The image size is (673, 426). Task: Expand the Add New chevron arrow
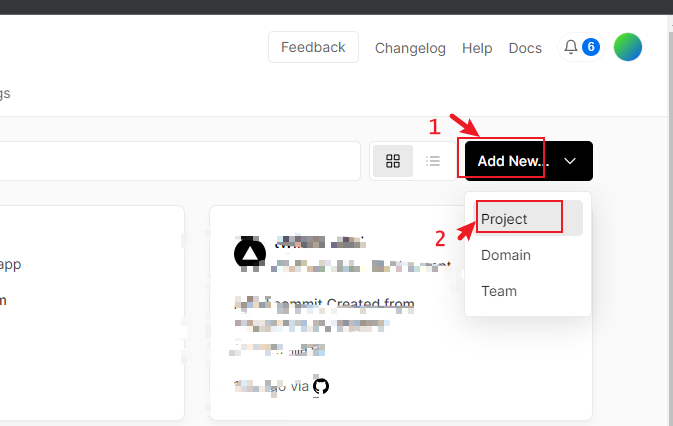pyautogui.click(x=570, y=161)
